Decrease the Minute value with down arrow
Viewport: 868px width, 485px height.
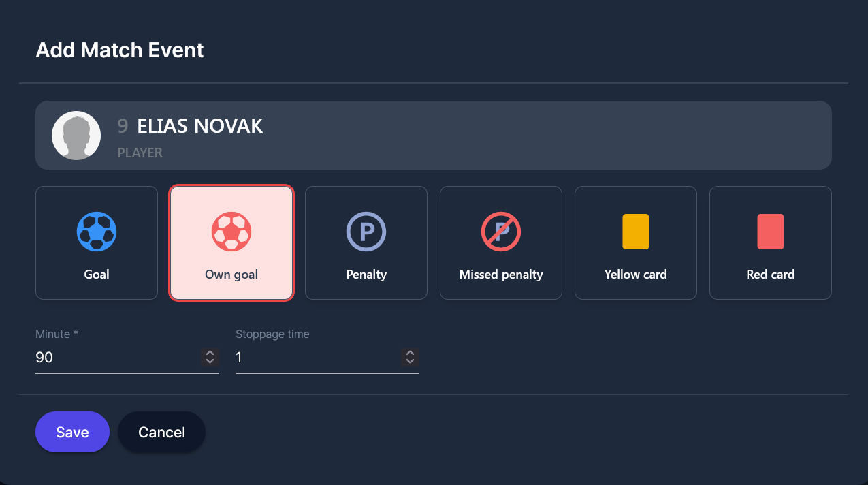[210, 361]
